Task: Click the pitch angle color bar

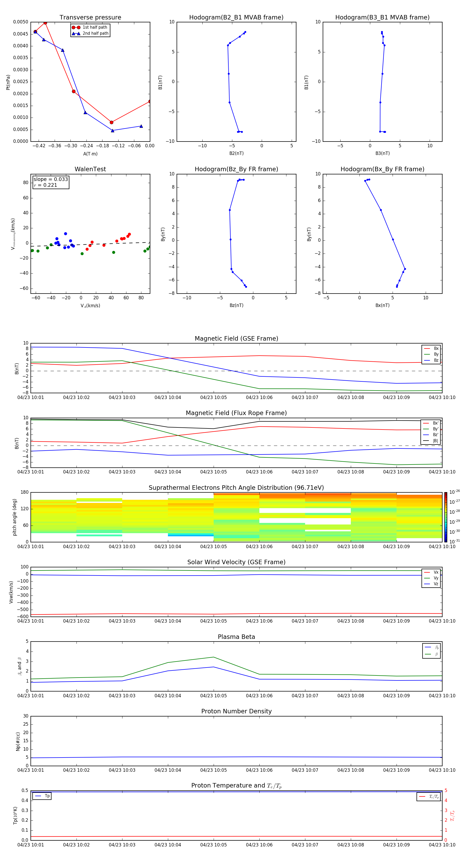Action: [445, 517]
